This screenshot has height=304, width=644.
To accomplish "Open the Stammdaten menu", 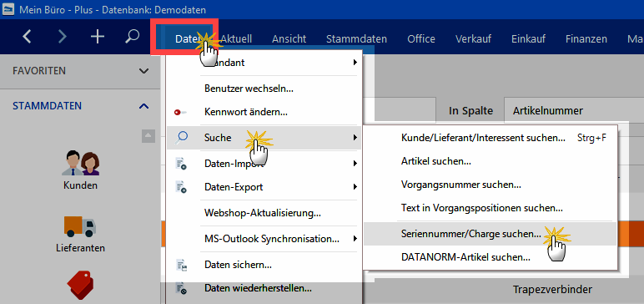I will tap(356, 39).
